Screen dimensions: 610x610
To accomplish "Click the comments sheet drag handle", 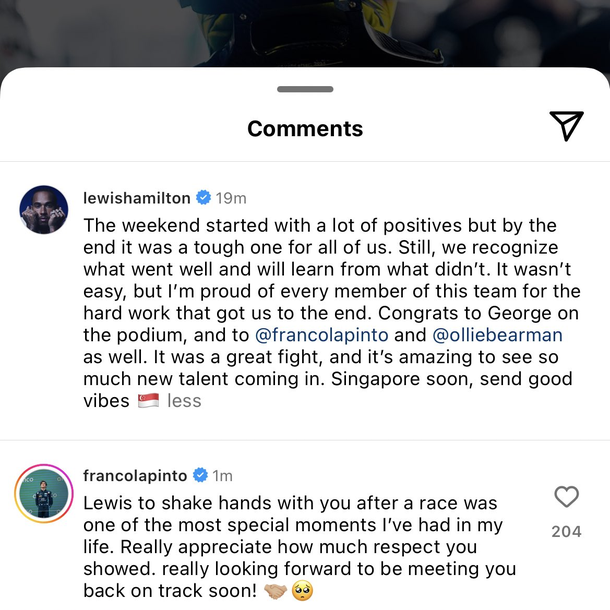I will point(305,89).
